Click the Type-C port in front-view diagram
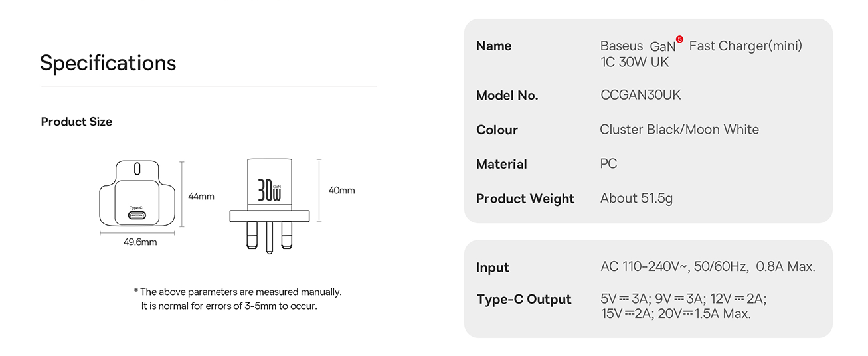The width and height of the screenshot is (868, 356). point(137,216)
